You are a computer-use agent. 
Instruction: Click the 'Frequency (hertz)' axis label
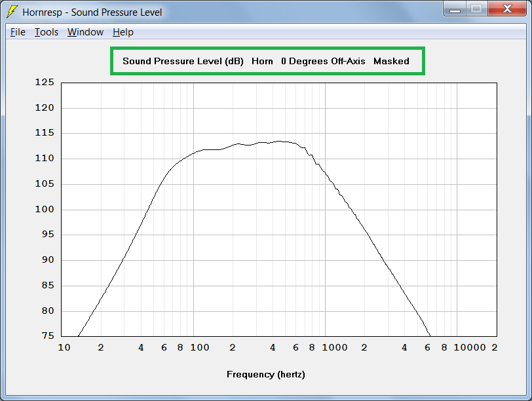(265, 375)
